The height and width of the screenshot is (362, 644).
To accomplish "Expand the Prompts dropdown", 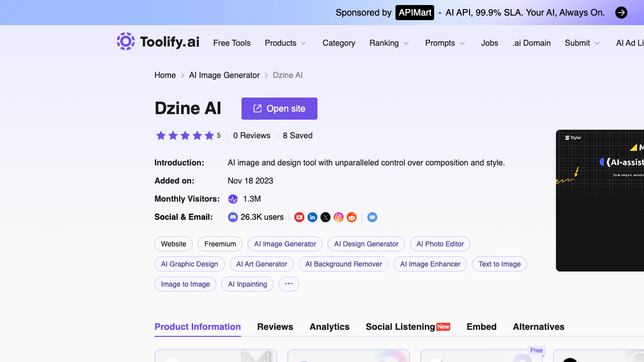I will point(445,43).
